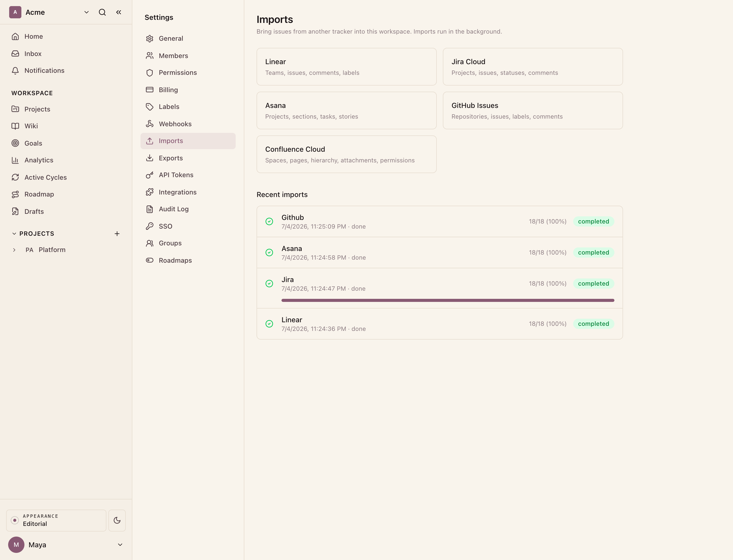Open Roadmaps settings
Viewport: 733px width, 560px height.
188,260
